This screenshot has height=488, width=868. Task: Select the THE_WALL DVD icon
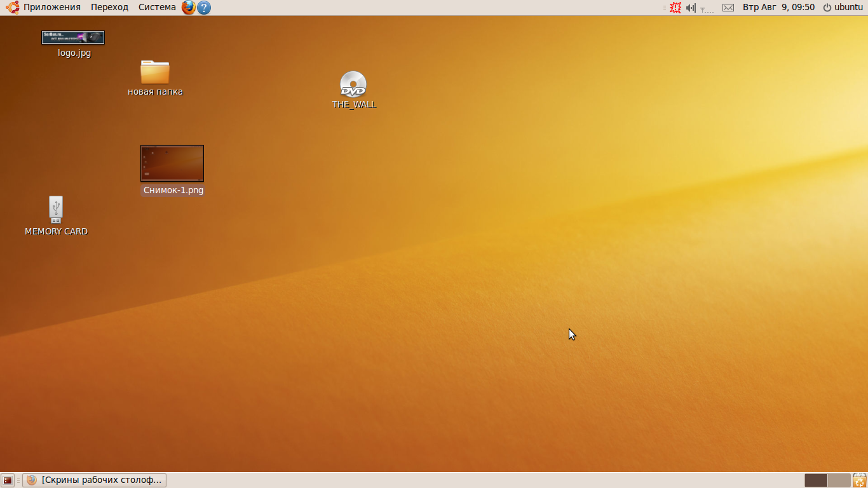(x=353, y=84)
